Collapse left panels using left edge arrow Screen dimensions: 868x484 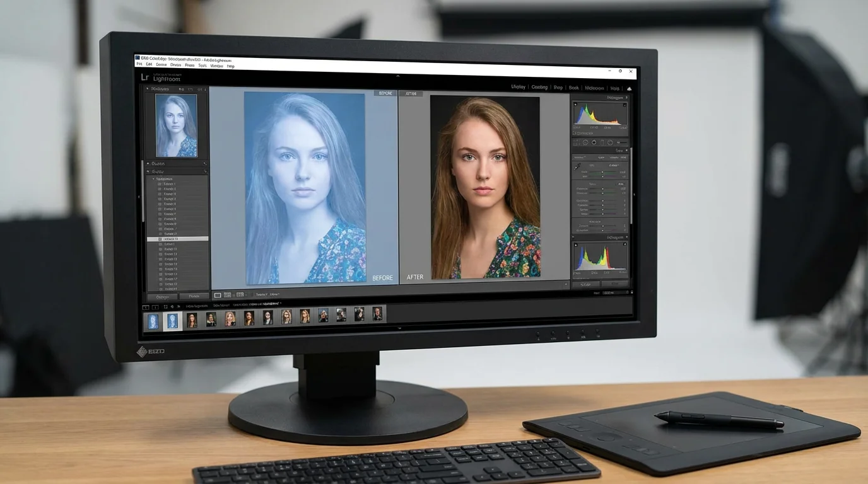pyautogui.click(x=140, y=197)
